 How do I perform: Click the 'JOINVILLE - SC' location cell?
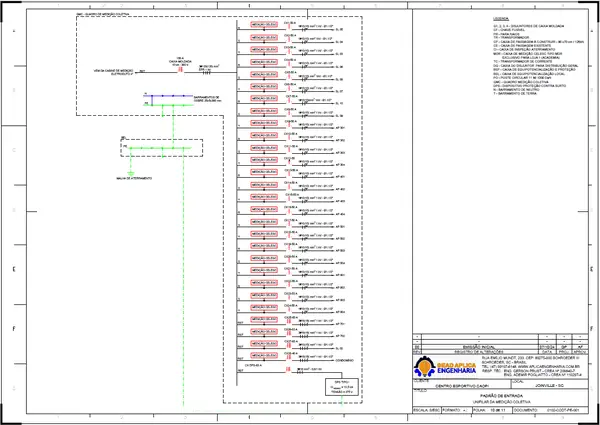tap(548, 386)
